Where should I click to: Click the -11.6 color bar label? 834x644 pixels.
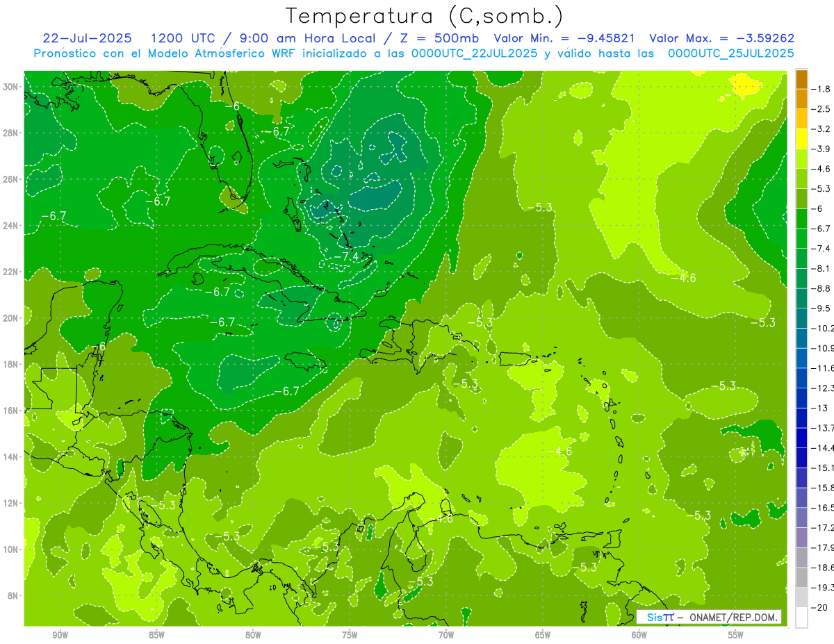point(823,368)
